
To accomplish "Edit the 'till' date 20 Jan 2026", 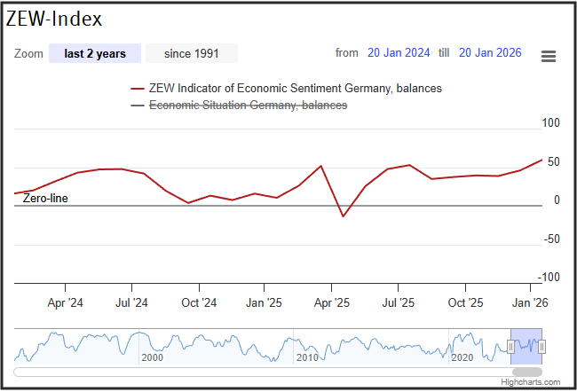I will click(490, 54).
